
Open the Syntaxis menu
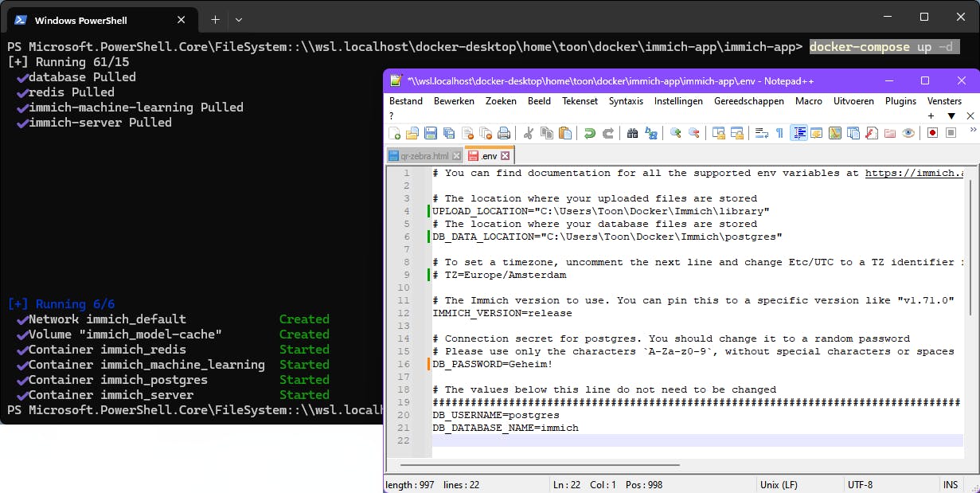click(626, 101)
